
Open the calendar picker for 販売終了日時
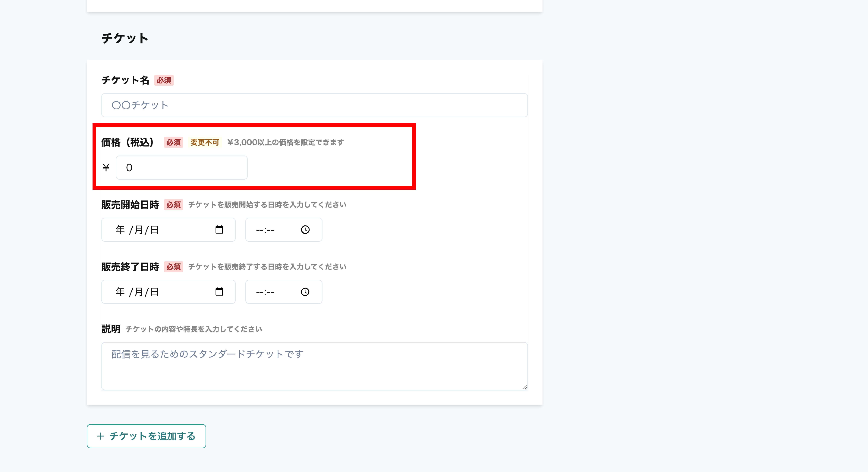(219, 292)
